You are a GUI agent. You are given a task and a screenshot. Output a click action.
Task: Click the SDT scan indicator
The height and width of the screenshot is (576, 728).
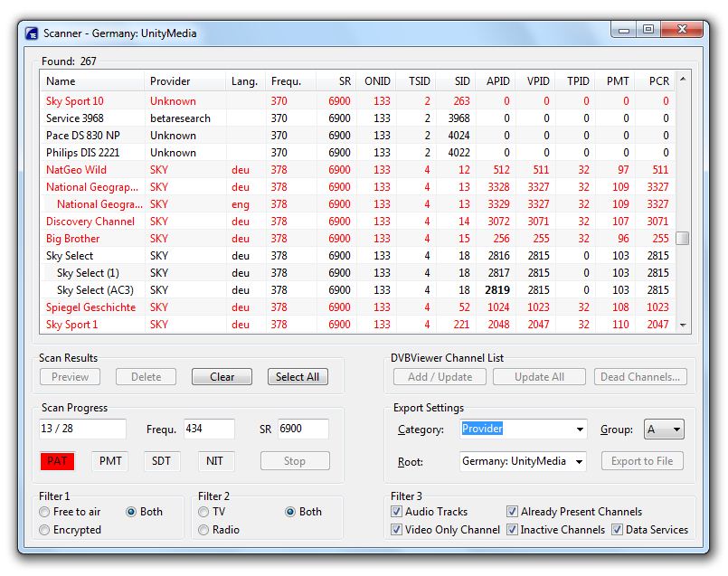pyautogui.click(x=162, y=461)
